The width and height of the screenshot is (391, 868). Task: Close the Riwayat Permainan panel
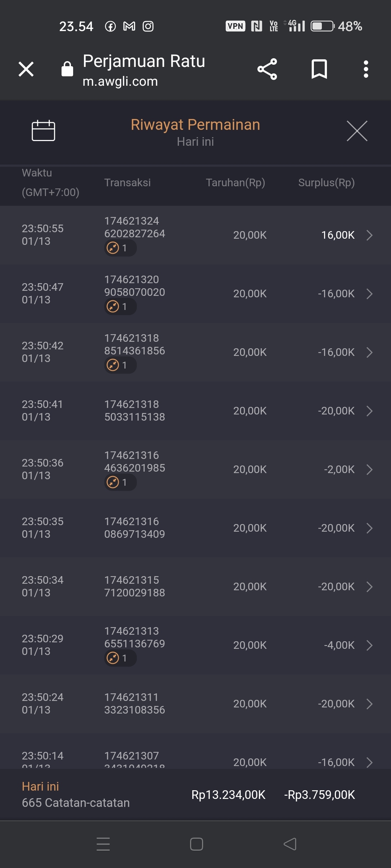pos(357,131)
